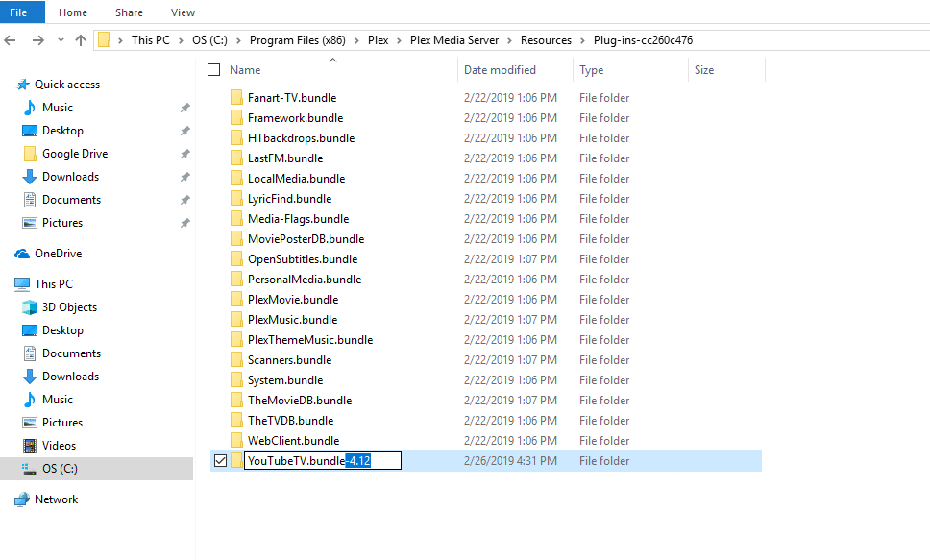
Task: Open 3D Objects under This PC
Action: coord(69,307)
